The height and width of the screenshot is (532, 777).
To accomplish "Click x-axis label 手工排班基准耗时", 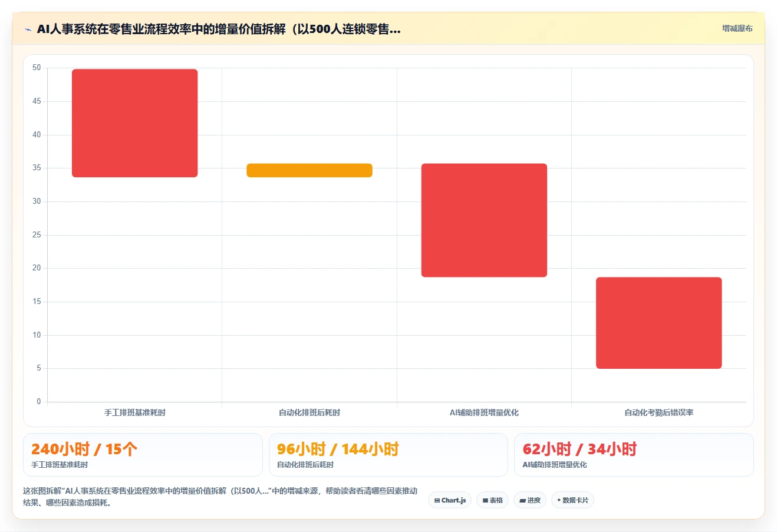I will pyautogui.click(x=135, y=412).
